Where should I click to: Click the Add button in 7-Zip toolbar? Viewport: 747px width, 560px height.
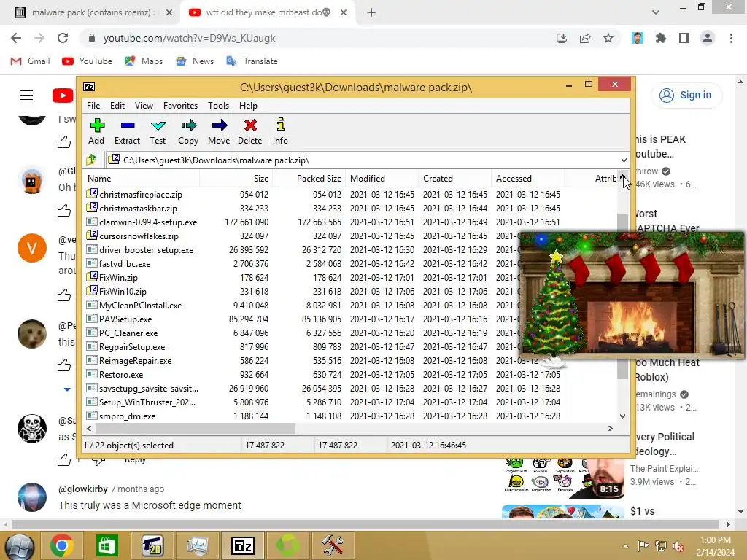pyautogui.click(x=97, y=131)
